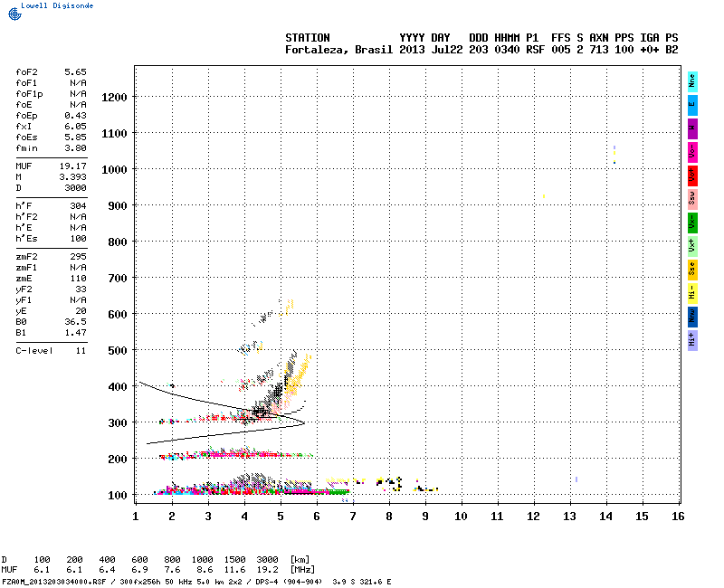Click the [MHz] unit label
The width and height of the screenshot is (724, 588).
302,570
